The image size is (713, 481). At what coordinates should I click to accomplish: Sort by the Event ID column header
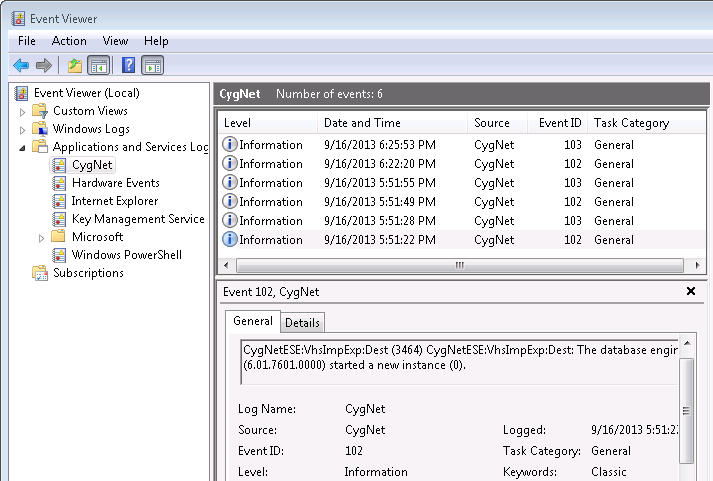[557, 123]
